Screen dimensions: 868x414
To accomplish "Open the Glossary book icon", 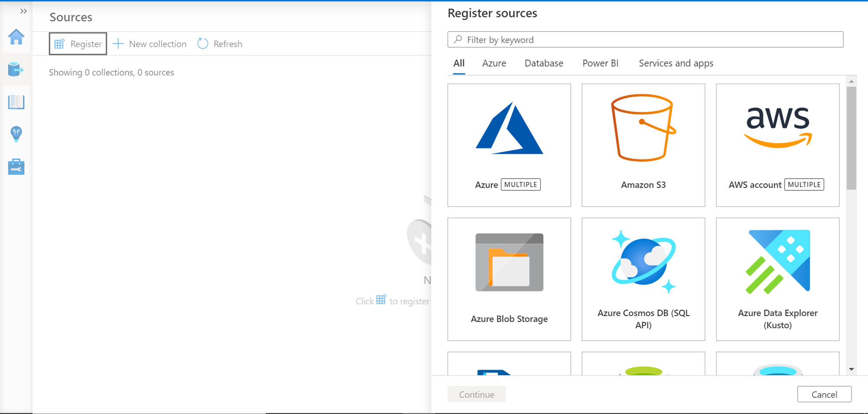I will [16, 102].
